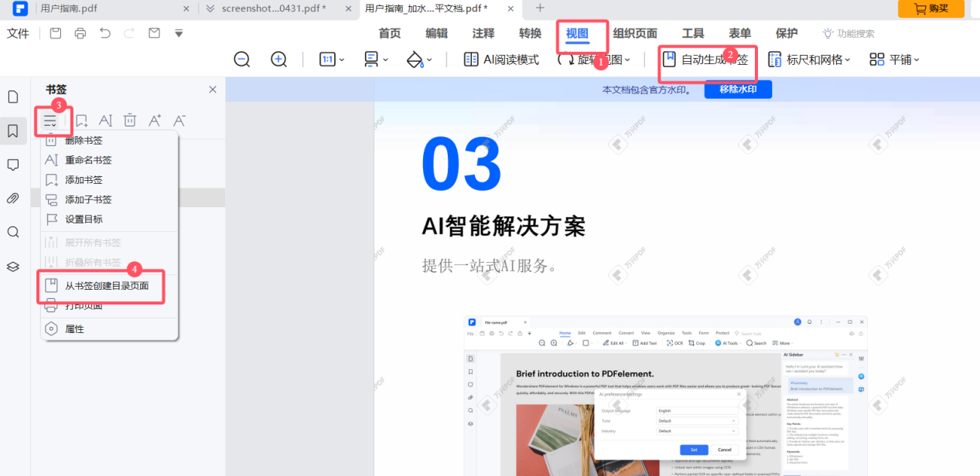The width and height of the screenshot is (980, 476).
Task: Open the search panel in sidebar
Action: [12, 232]
